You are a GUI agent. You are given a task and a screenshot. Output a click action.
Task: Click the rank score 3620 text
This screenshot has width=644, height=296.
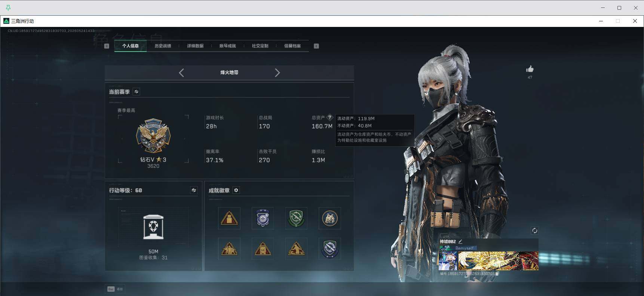pos(153,166)
